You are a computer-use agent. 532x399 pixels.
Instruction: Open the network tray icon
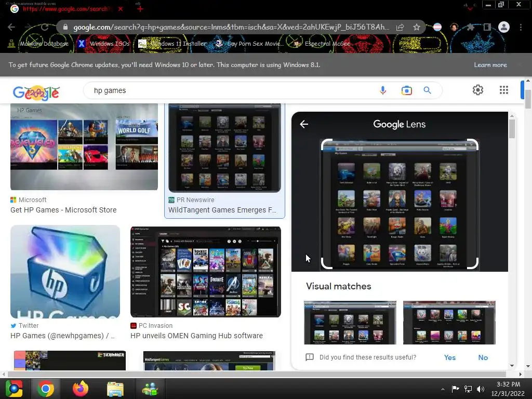point(468,389)
